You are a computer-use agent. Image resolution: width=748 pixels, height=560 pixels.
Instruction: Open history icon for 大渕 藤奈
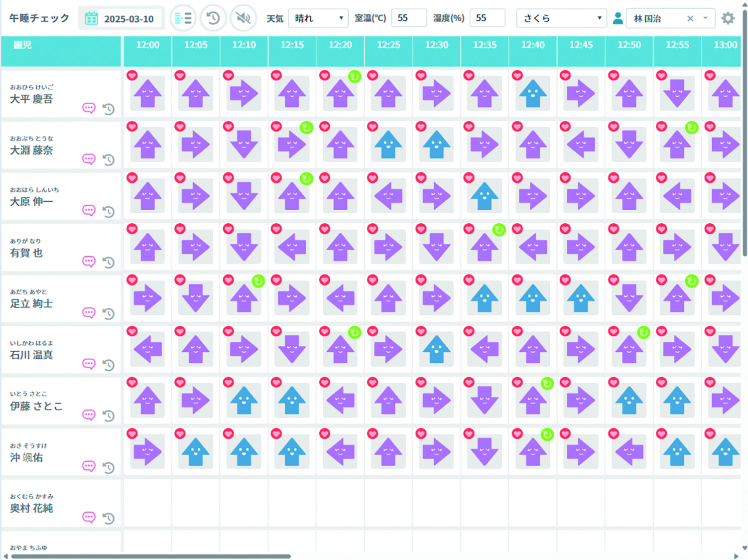pos(109,160)
